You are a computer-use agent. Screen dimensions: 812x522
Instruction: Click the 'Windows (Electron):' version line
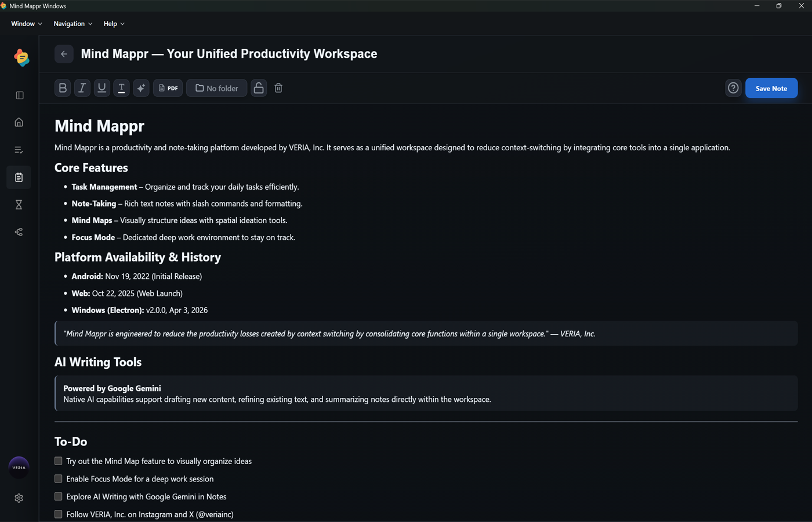tap(140, 310)
